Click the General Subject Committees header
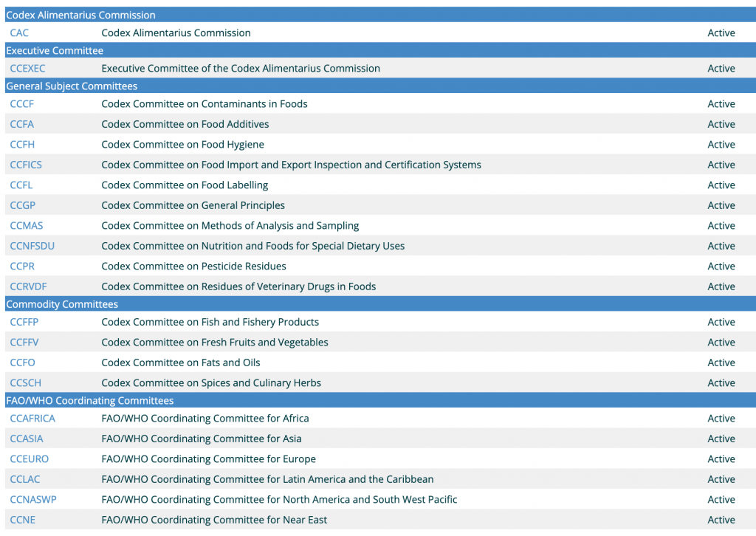This screenshot has width=756, height=536. pos(380,86)
